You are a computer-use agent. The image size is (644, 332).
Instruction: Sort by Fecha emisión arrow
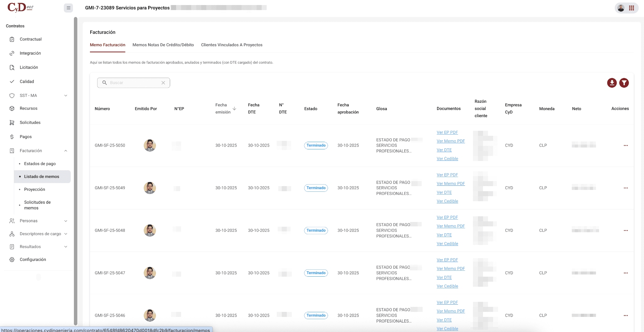[234, 108]
